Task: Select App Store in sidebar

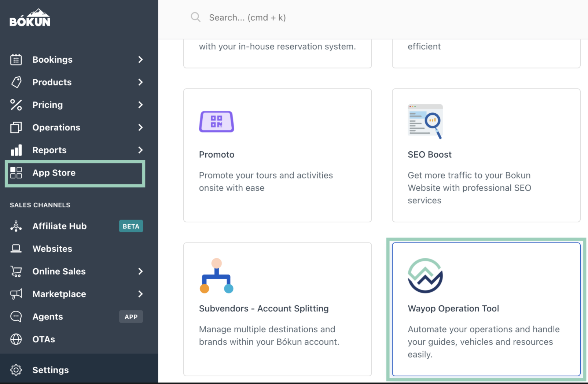Action: tap(75, 173)
